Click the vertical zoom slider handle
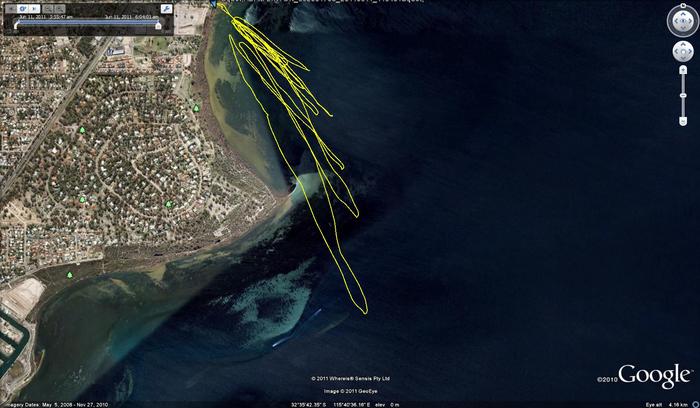Viewport: 700px width, 408px height. [683, 95]
